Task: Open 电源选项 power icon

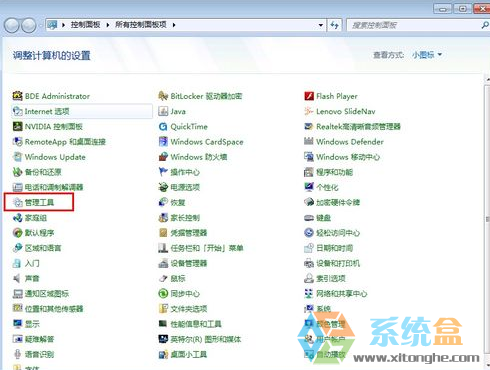Action: point(163,187)
